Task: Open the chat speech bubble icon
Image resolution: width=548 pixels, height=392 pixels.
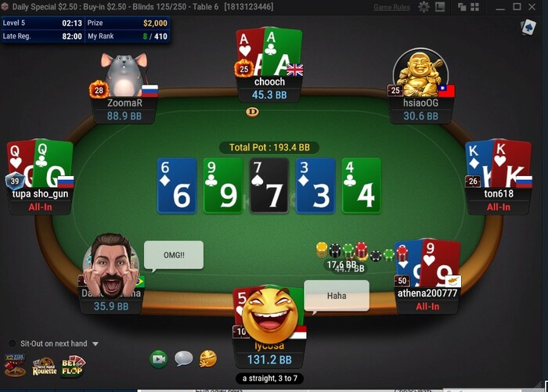Action: pos(183,359)
